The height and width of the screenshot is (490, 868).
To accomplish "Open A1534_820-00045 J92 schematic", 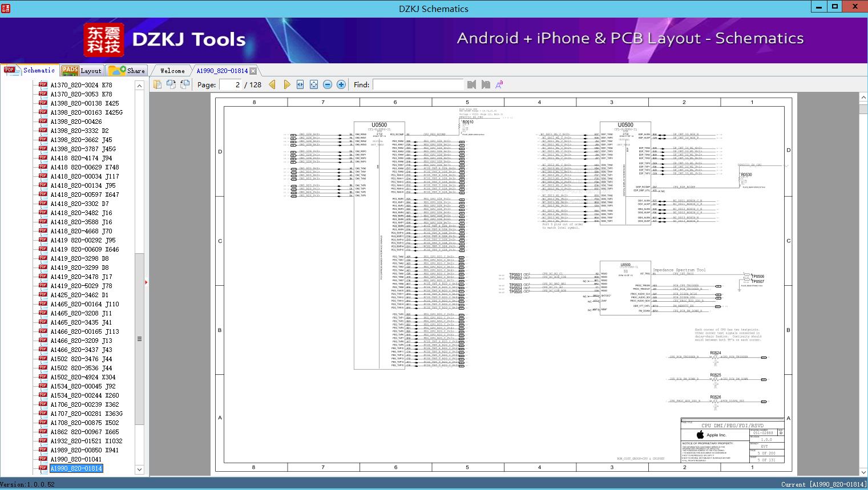I will click(83, 386).
